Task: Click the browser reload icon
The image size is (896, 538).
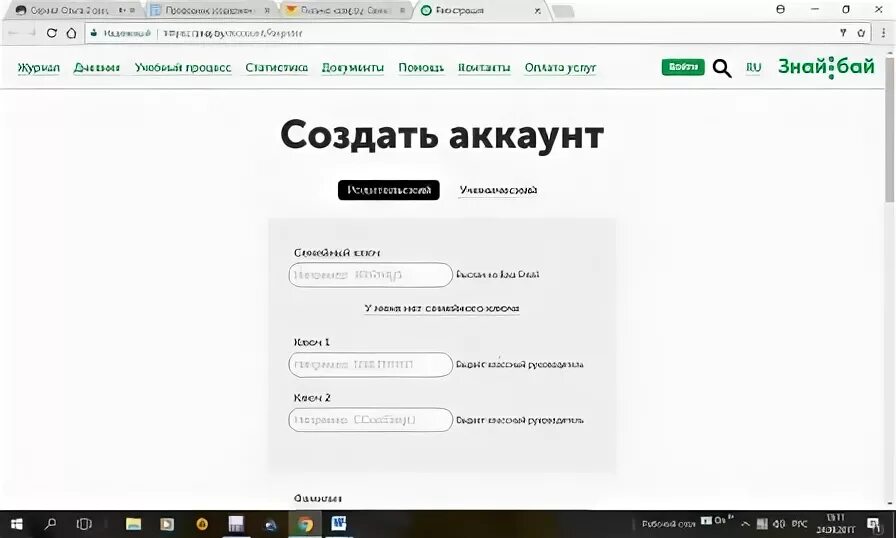Action: point(51,33)
